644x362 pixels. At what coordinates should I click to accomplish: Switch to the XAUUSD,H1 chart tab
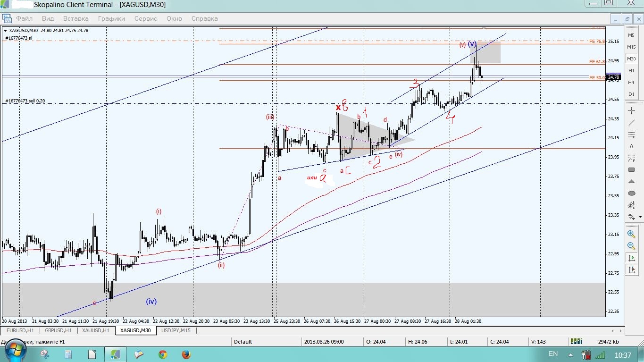click(95, 330)
